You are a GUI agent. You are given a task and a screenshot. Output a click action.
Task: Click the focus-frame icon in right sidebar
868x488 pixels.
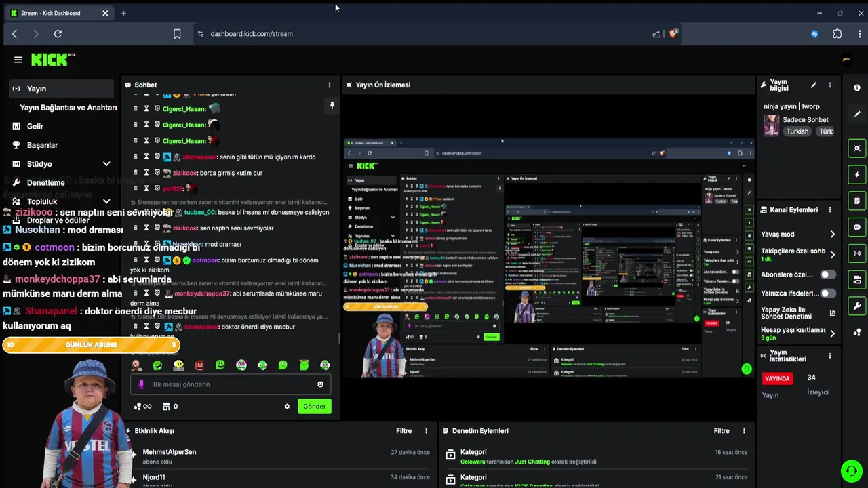click(857, 148)
